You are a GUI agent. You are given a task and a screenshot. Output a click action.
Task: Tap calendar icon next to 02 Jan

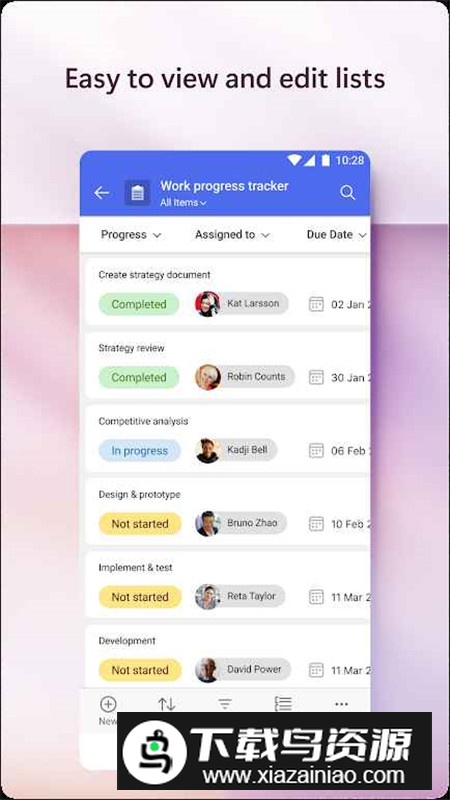pyautogui.click(x=316, y=304)
